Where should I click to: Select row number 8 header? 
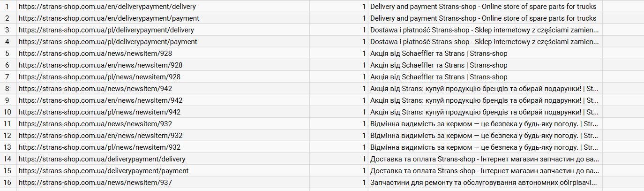(7, 89)
